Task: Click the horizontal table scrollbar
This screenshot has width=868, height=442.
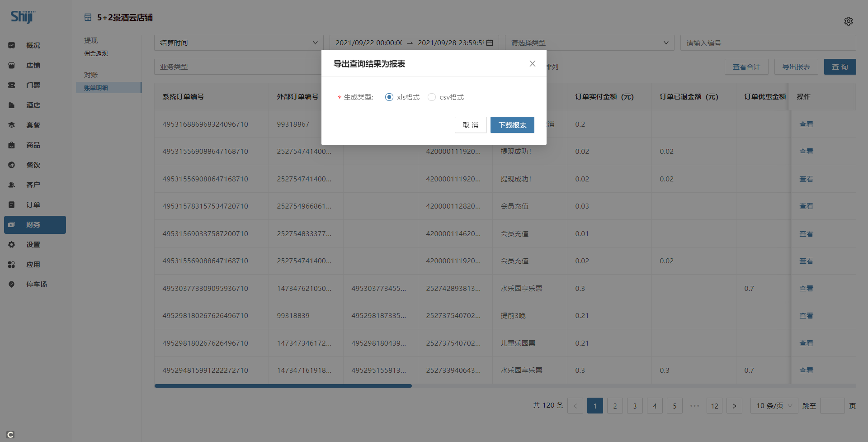Action: (x=283, y=386)
